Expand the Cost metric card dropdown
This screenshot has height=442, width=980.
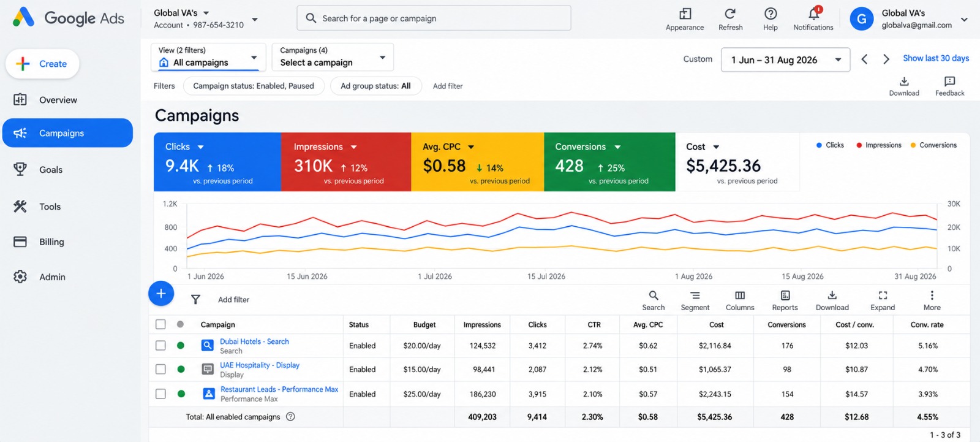point(716,147)
